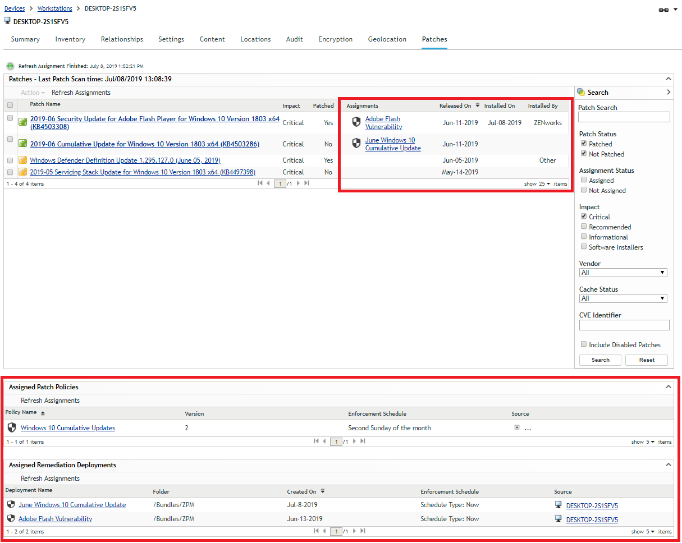
Task: Select checkbox for Windows Defender Definition Update
Action: point(10,160)
